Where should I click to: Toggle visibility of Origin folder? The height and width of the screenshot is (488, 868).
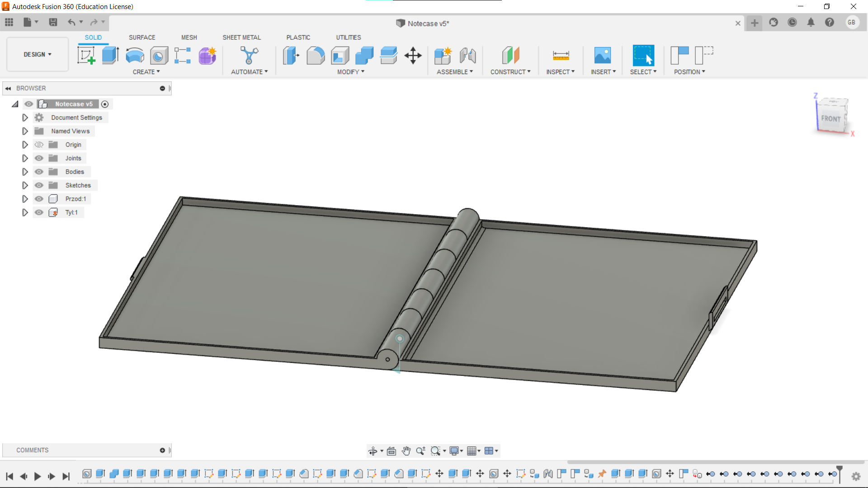39,145
